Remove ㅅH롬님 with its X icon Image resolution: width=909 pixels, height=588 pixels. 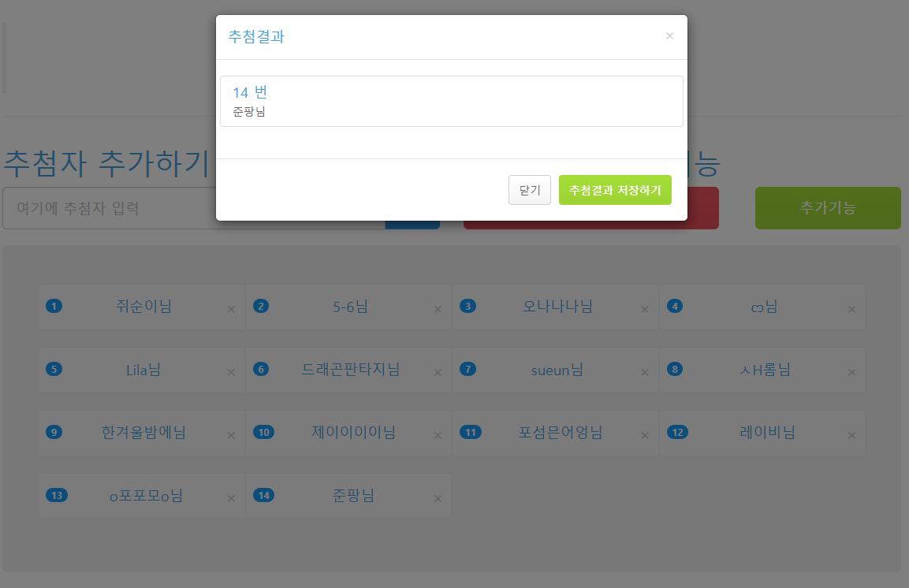[x=851, y=373]
